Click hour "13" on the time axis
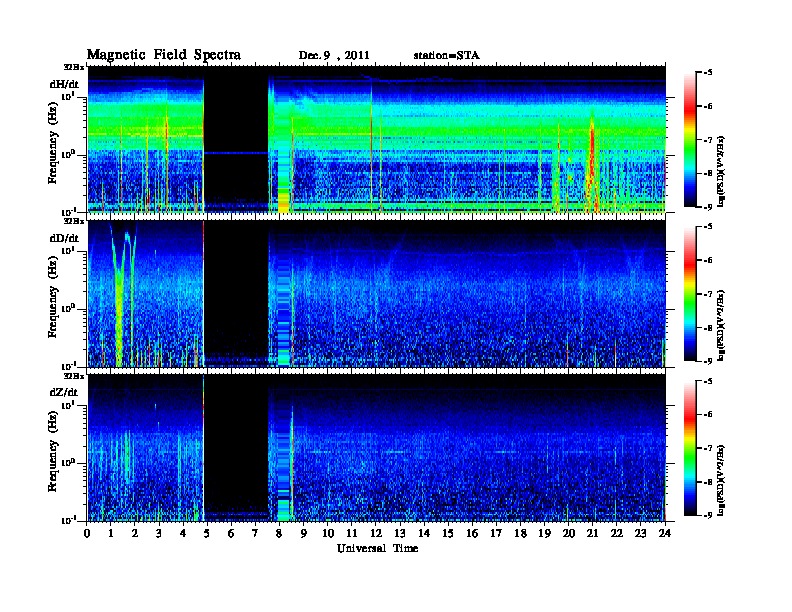 click(x=400, y=533)
